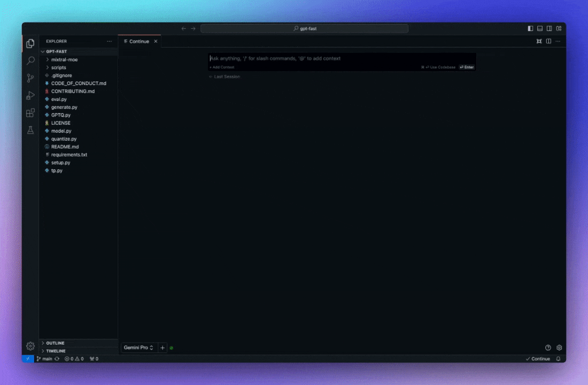Select the Run and Debug icon
This screenshot has width=588, height=385.
point(30,95)
